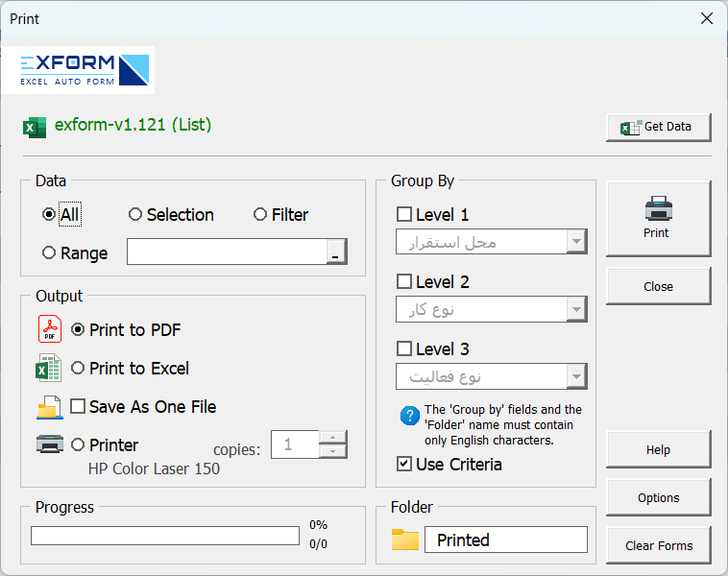728x576 pixels.
Task: Select the Range radio button
Action: [x=49, y=252]
